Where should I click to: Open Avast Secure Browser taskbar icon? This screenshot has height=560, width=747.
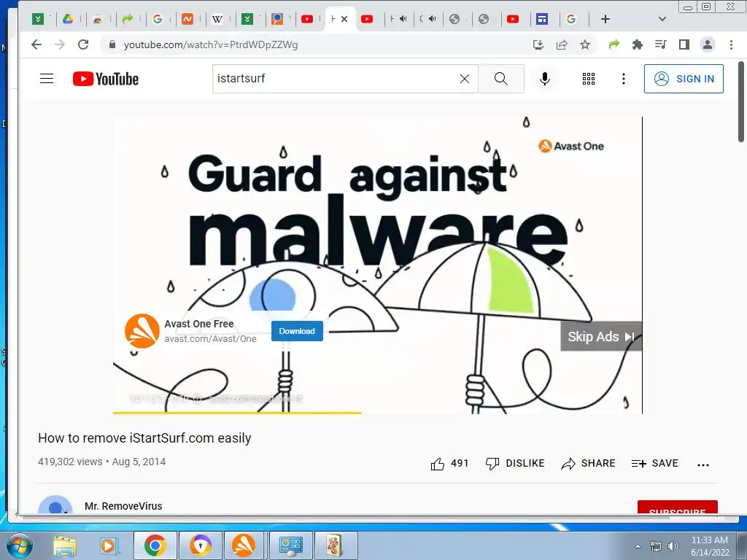[200, 545]
